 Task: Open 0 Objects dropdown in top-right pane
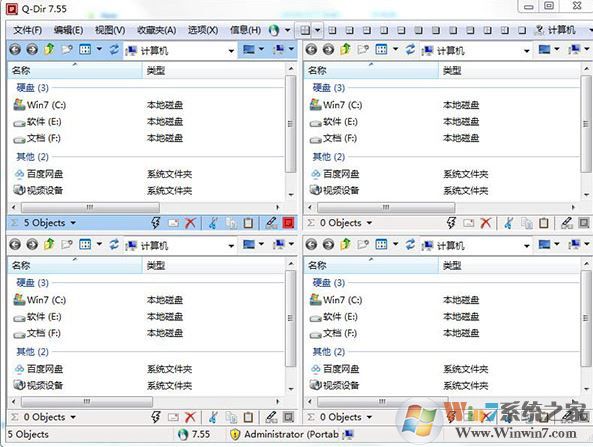(369, 223)
